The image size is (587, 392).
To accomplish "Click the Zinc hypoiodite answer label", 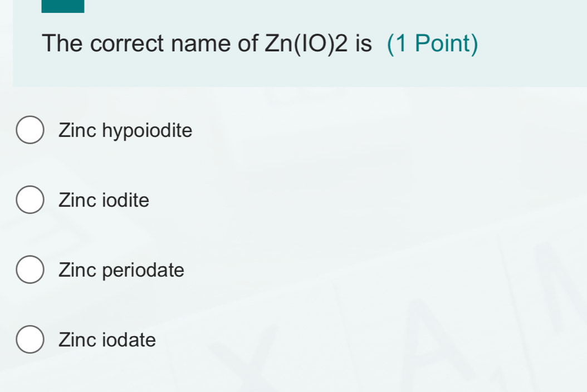I will pyautogui.click(x=125, y=131).
